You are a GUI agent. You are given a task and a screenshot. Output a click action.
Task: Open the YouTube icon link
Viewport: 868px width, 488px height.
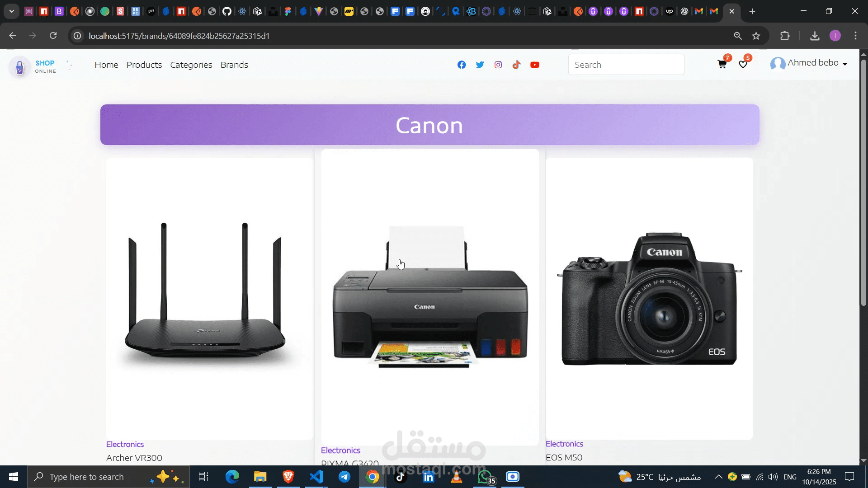535,65
